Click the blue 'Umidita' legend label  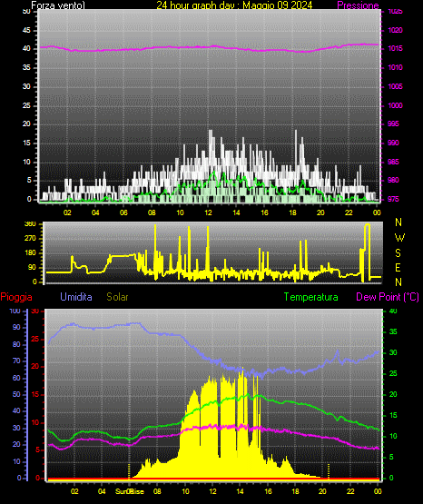(x=76, y=297)
